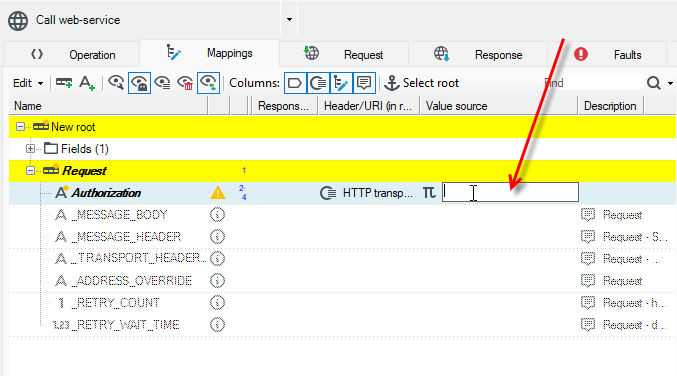The image size is (677, 376).
Task: Toggle the first eye visibility filter
Action: coord(116,82)
